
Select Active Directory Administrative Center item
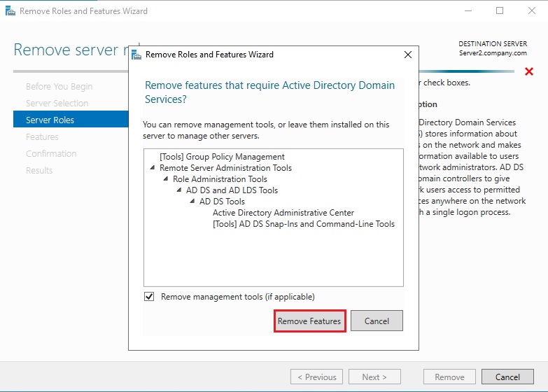coord(283,213)
